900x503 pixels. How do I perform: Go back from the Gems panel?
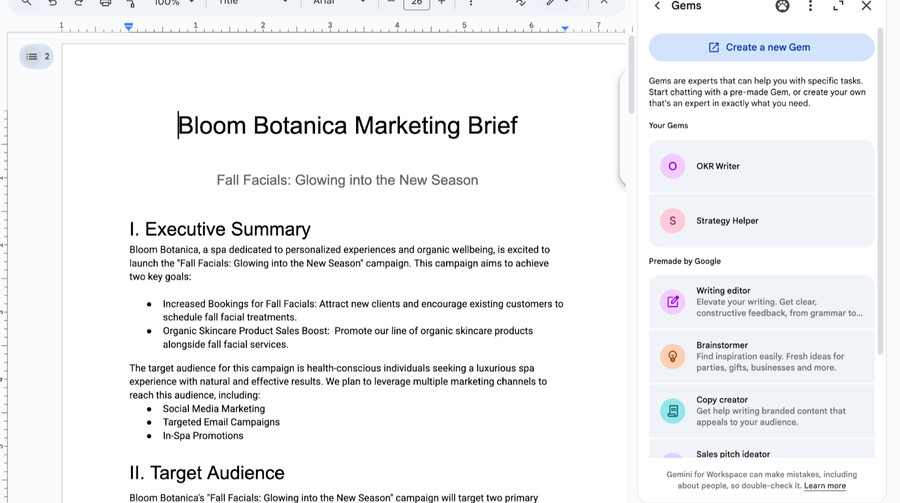tap(657, 6)
